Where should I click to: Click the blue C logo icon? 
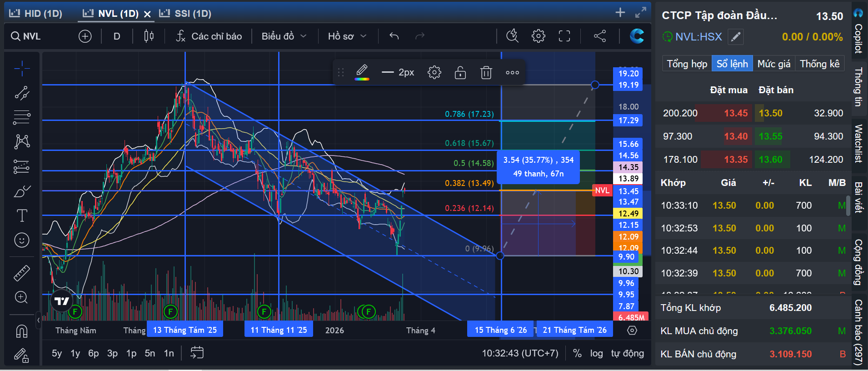tap(637, 36)
